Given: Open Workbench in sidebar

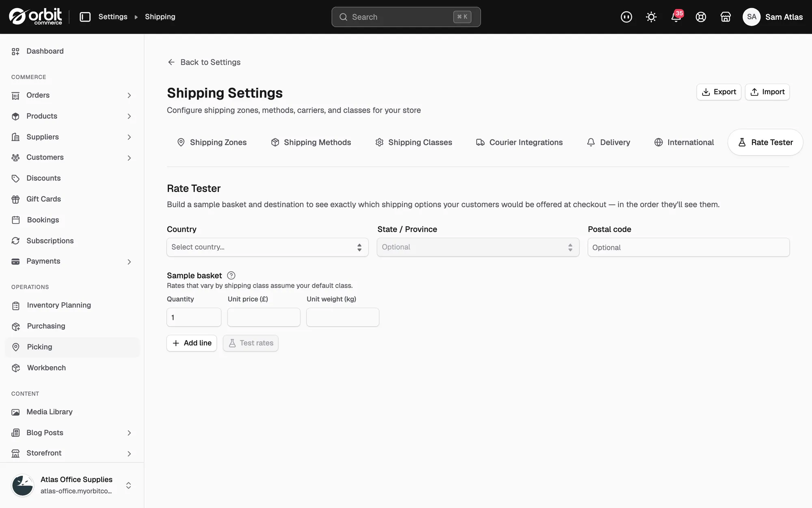Looking at the screenshot, I should point(72,368).
